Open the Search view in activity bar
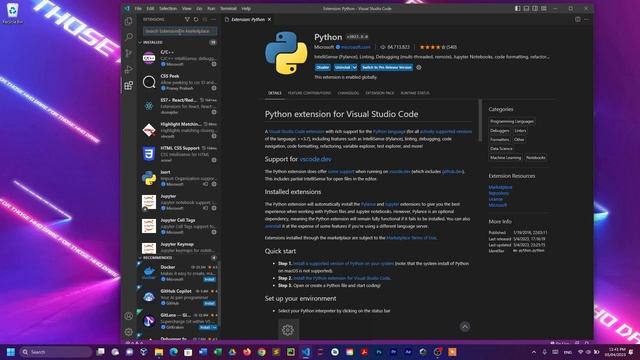640x360 pixels. point(129,37)
